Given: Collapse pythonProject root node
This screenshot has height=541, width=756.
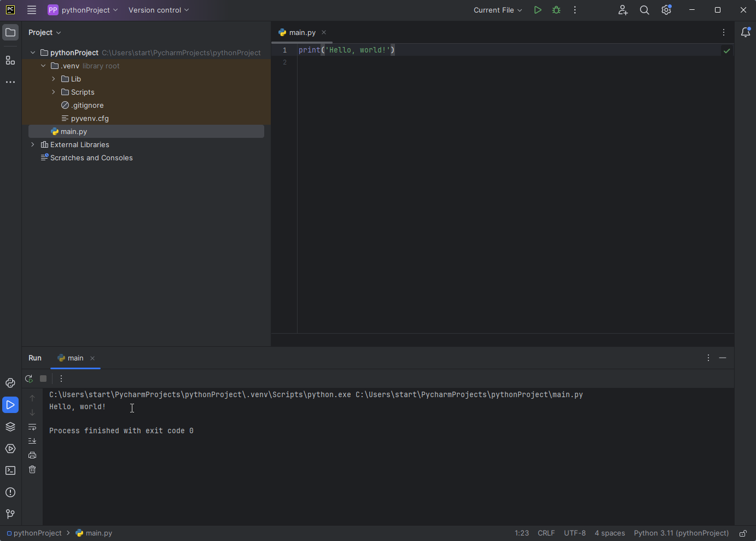Looking at the screenshot, I should (33, 53).
